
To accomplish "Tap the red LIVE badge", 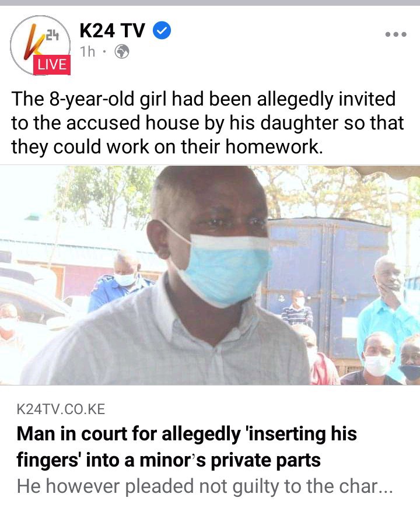I will (x=52, y=65).
